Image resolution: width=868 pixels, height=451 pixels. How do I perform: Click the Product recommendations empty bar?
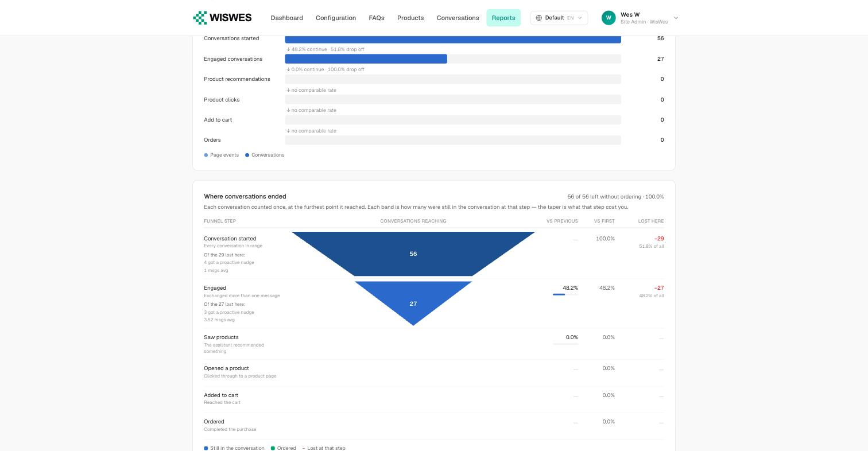[x=453, y=79]
